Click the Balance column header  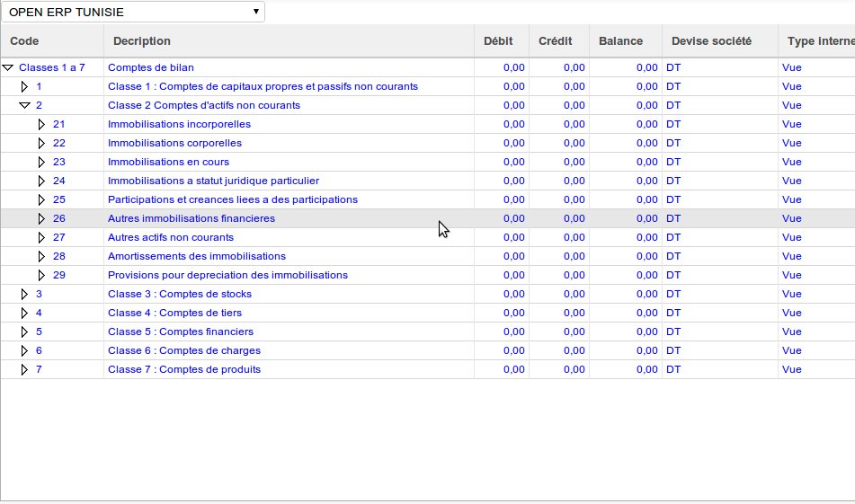point(620,41)
